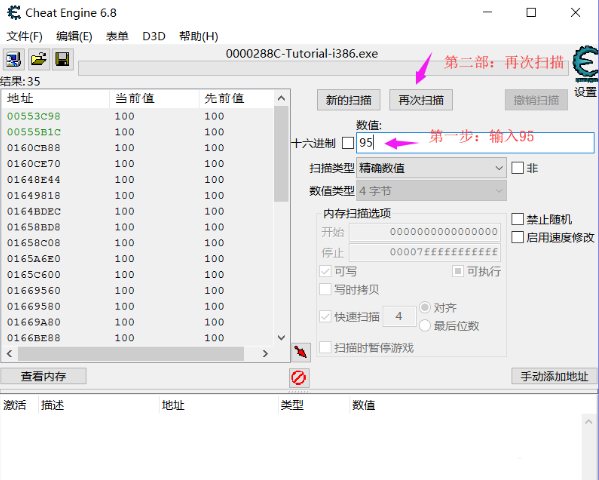Enable the 禁止随机 checkbox
599x480 pixels.
(x=517, y=219)
